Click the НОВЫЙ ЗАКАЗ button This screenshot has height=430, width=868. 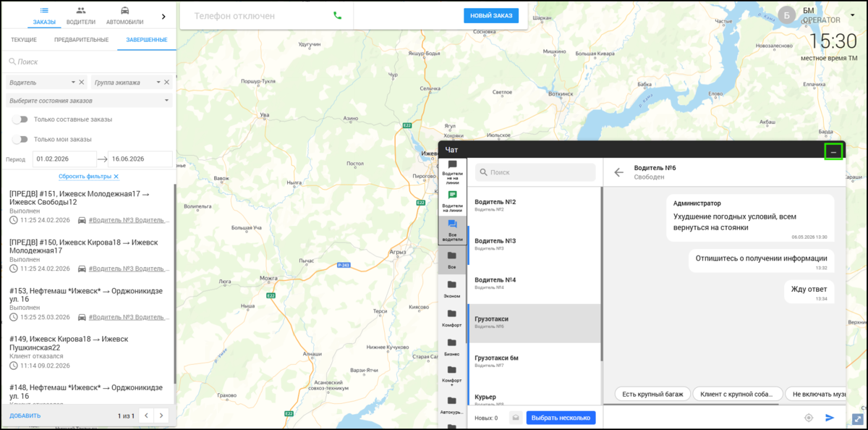(491, 15)
